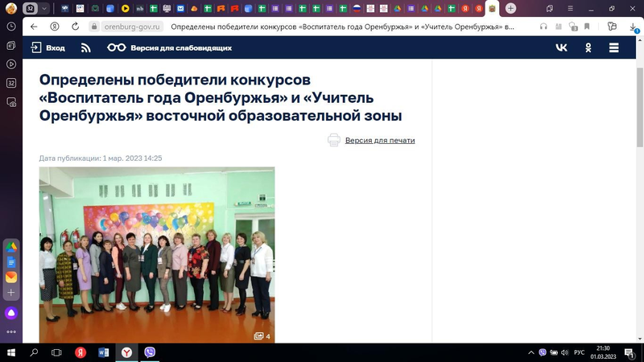Open the hamburger site menu
Image resolution: width=644 pixels, height=362 pixels.
coord(614,47)
